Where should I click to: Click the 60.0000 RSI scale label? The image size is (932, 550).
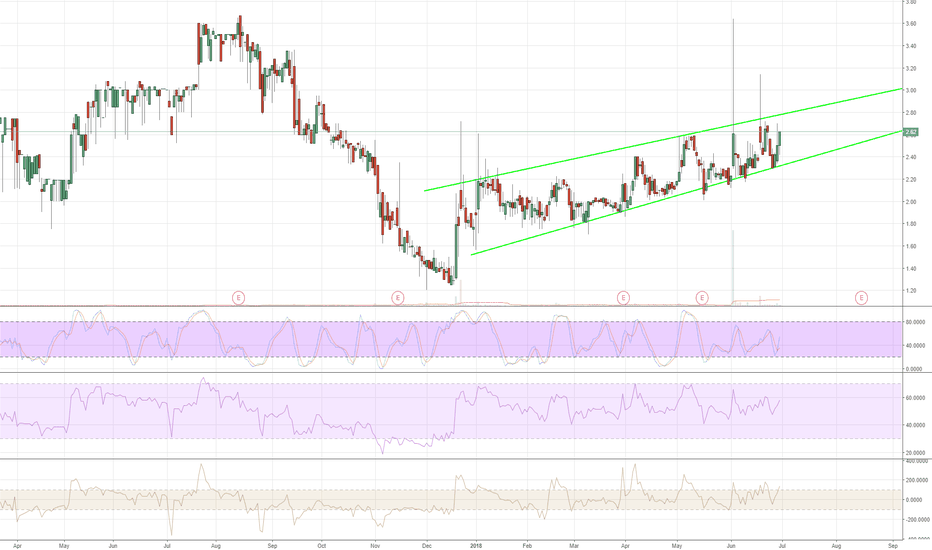pyautogui.click(x=916, y=398)
